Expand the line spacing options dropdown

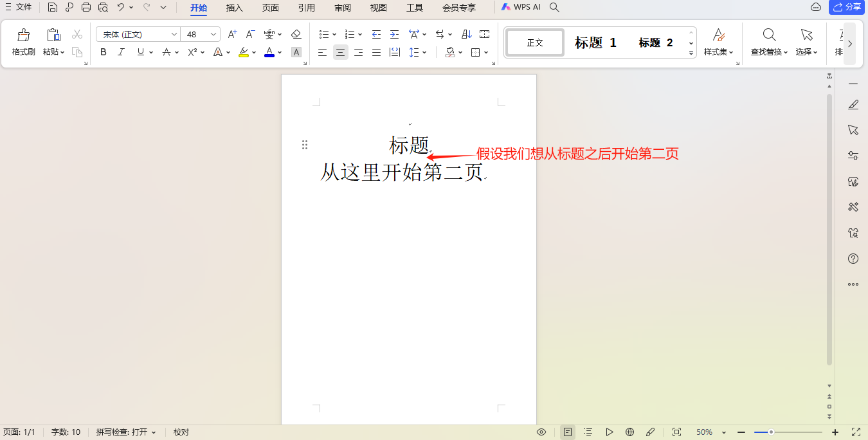[x=424, y=52]
